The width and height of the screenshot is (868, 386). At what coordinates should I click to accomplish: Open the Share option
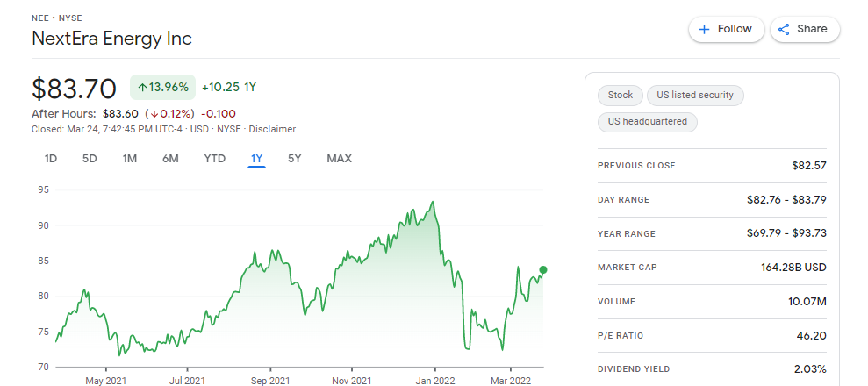tap(805, 29)
